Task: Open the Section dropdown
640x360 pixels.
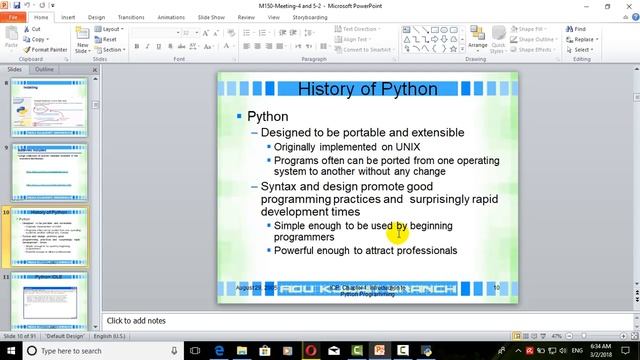Action: pos(110,49)
